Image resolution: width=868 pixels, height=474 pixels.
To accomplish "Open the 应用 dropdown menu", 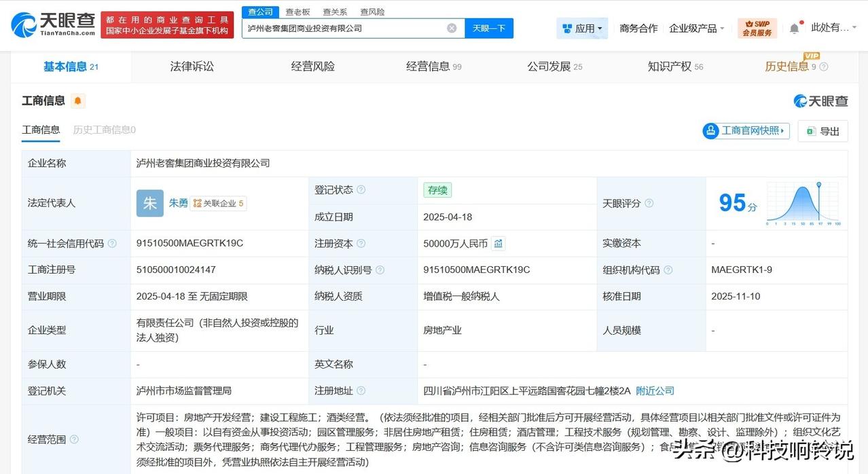I will 582,29.
